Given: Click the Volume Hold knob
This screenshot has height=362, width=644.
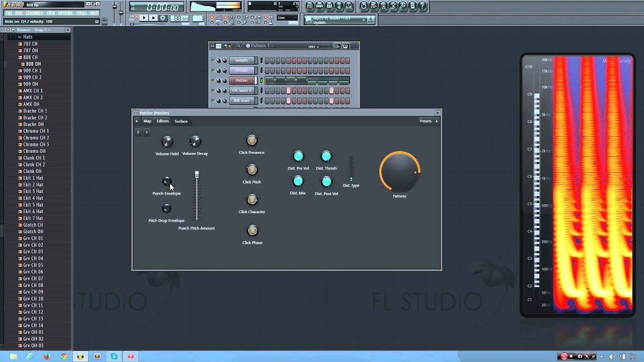Looking at the screenshot, I should 167,142.
